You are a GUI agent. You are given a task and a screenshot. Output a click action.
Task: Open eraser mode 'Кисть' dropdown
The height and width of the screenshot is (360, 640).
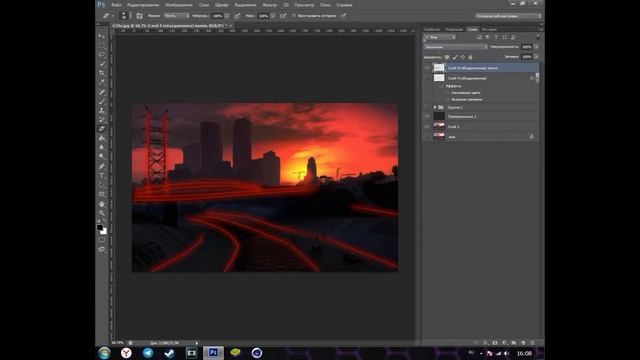pyautogui.click(x=176, y=16)
